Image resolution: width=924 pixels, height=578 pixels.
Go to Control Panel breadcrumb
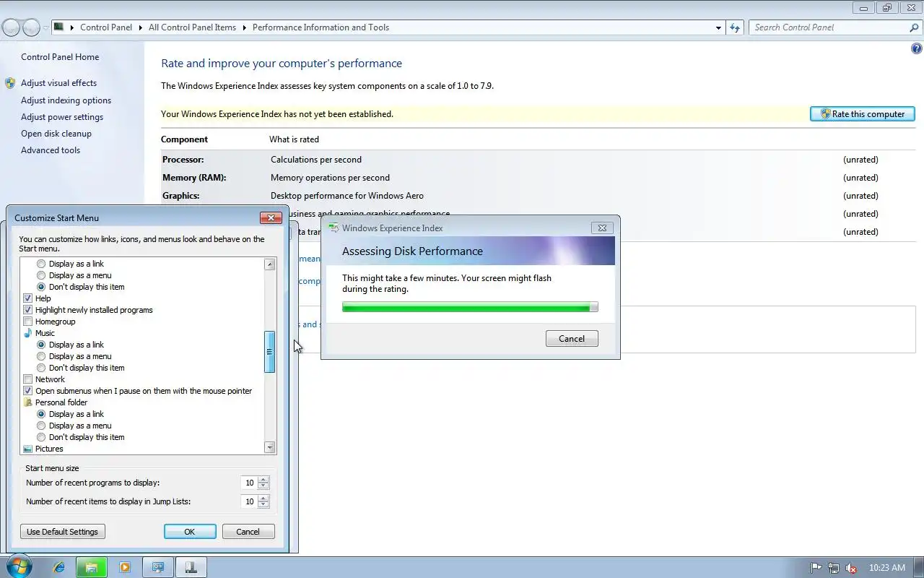pos(106,27)
